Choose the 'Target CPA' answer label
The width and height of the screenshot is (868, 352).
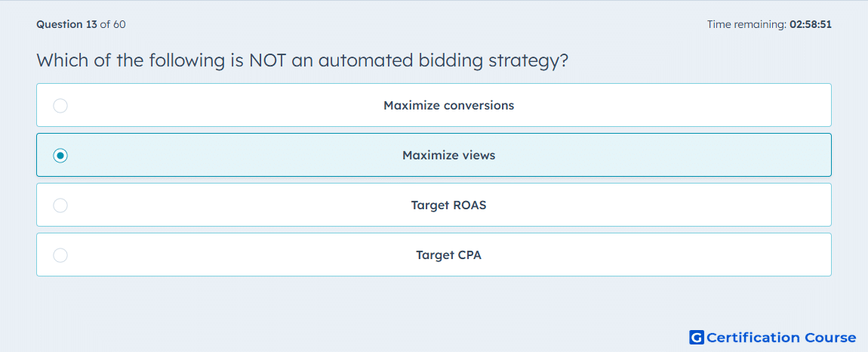(x=449, y=255)
